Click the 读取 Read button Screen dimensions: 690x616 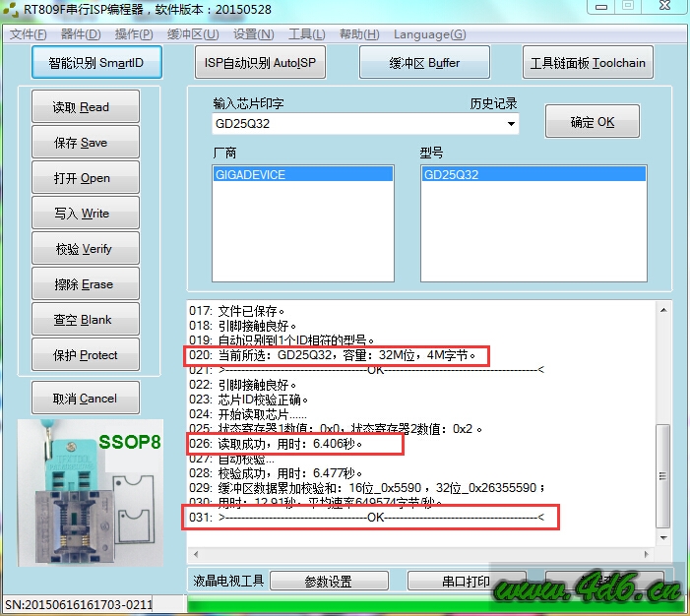pos(86,106)
